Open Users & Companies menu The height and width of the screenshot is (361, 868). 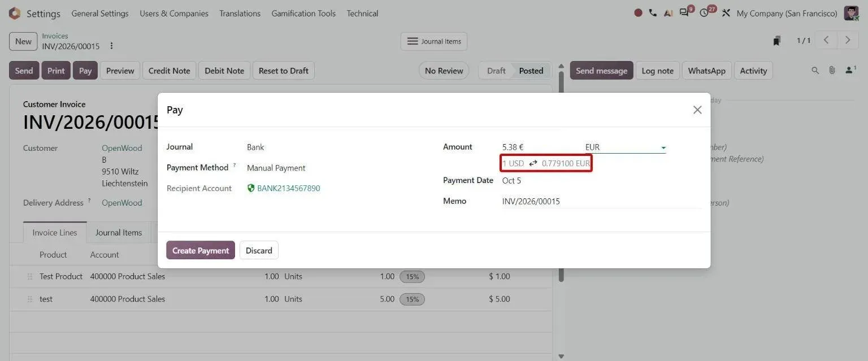[x=174, y=13]
